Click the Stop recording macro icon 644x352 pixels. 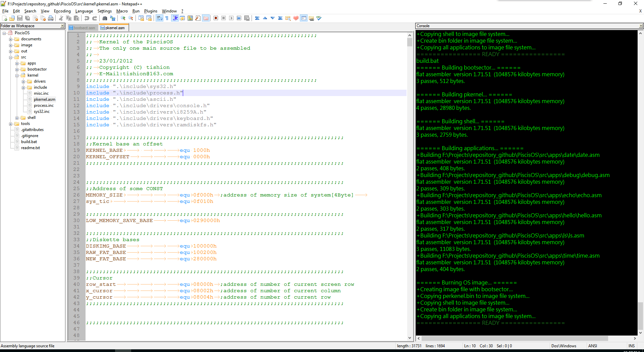(224, 18)
